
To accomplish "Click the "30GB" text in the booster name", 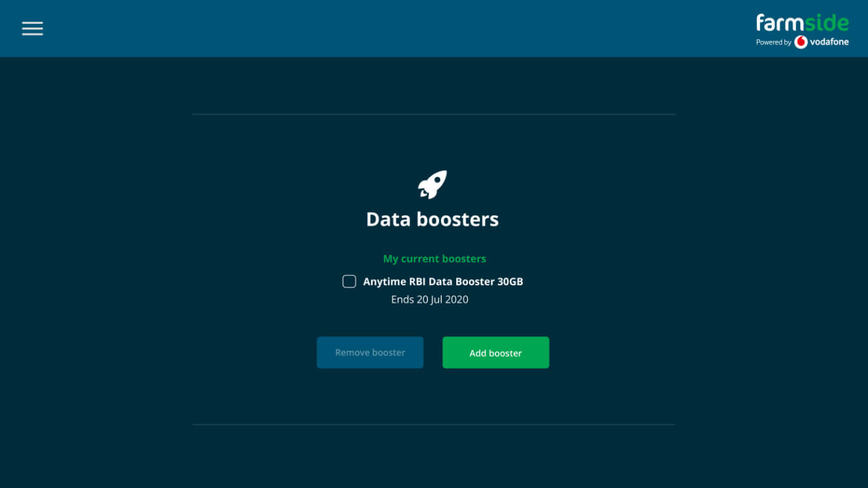I will pyautogui.click(x=510, y=281).
